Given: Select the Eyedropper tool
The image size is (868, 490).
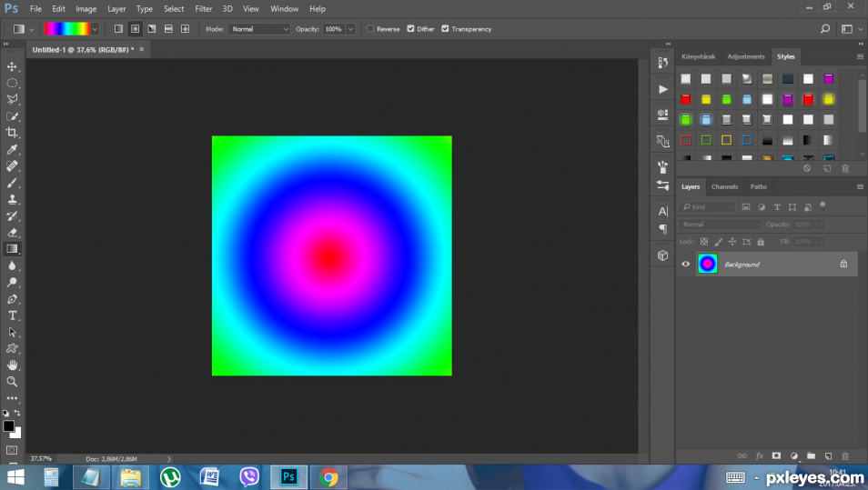Looking at the screenshot, I should click(12, 149).
